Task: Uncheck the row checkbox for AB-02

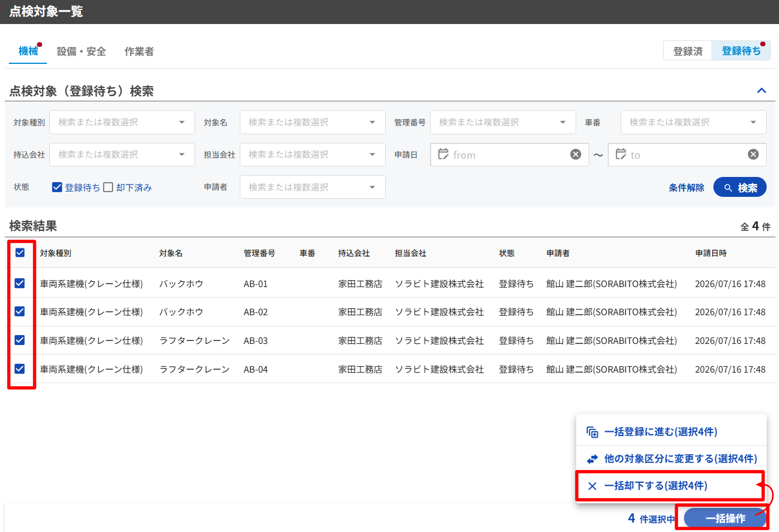Action: click(20, 311)
